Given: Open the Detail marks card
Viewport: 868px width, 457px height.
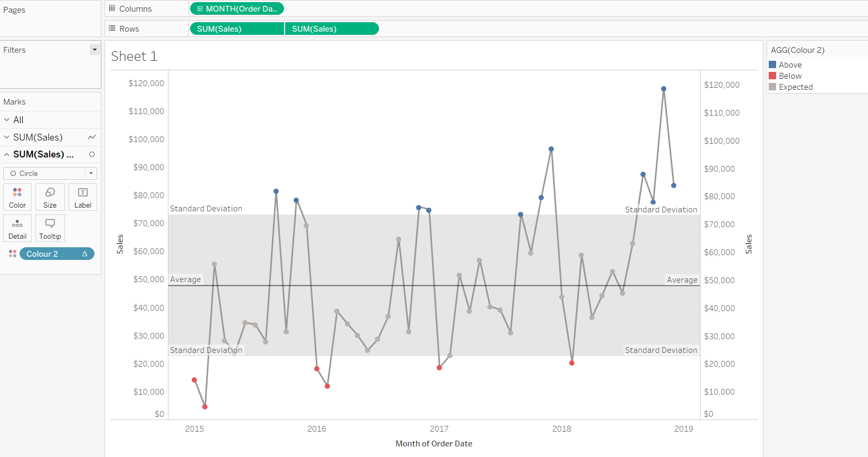Looking at the screenshot, I should click(17, 228).
